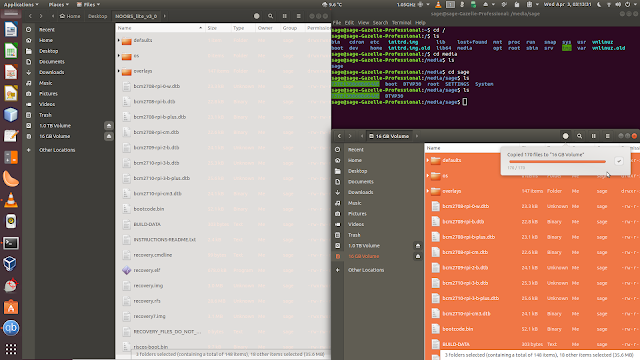Image resolution: width=640 pixels, height=360 pixels.
Task: Show file operations progress in NOOBS window
Action: coord(256,16)
